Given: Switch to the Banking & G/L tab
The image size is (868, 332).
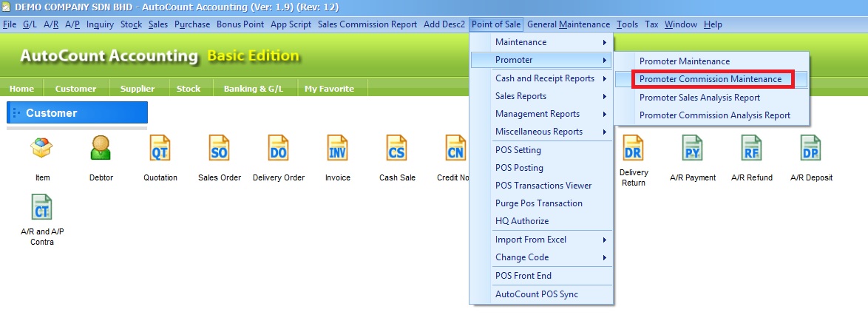Looking at the screenshot, I should click(253, 89).
